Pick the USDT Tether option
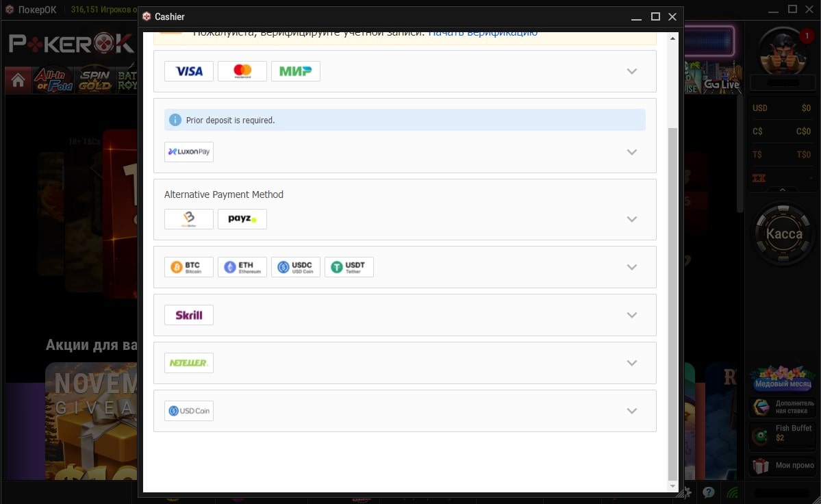Viewport: 821px width, 504px height. (349, 267)
